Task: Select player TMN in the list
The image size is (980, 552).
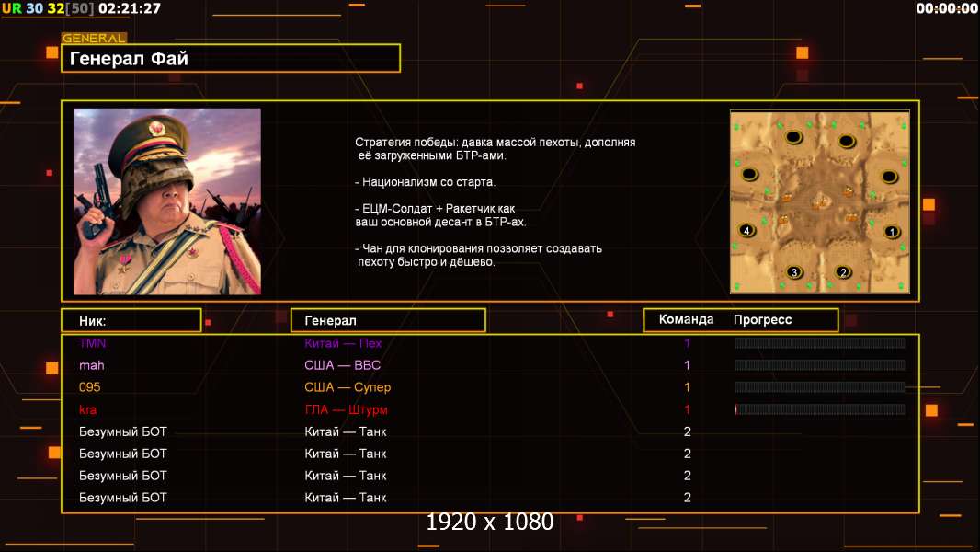Action: click(x=93, y=343)
